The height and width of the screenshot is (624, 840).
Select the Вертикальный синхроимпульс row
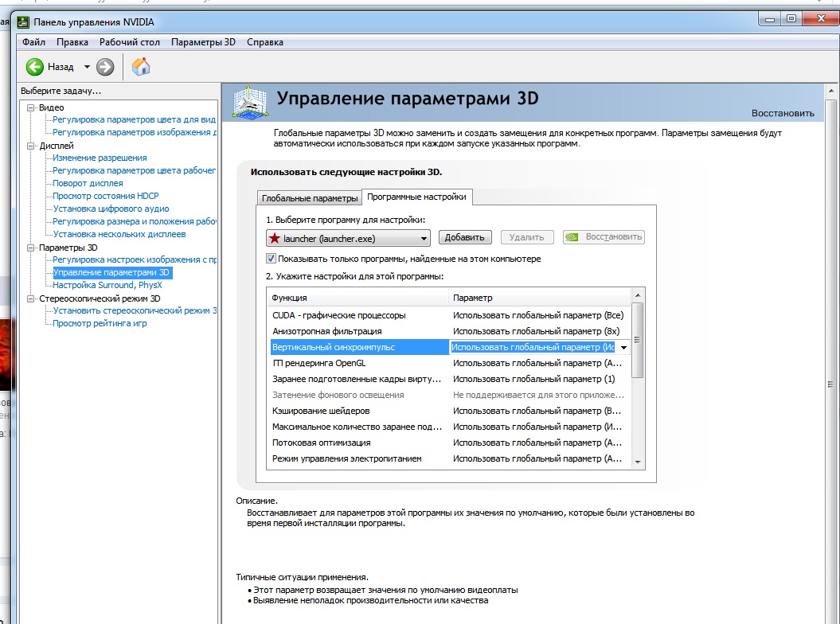pos(449,348)
